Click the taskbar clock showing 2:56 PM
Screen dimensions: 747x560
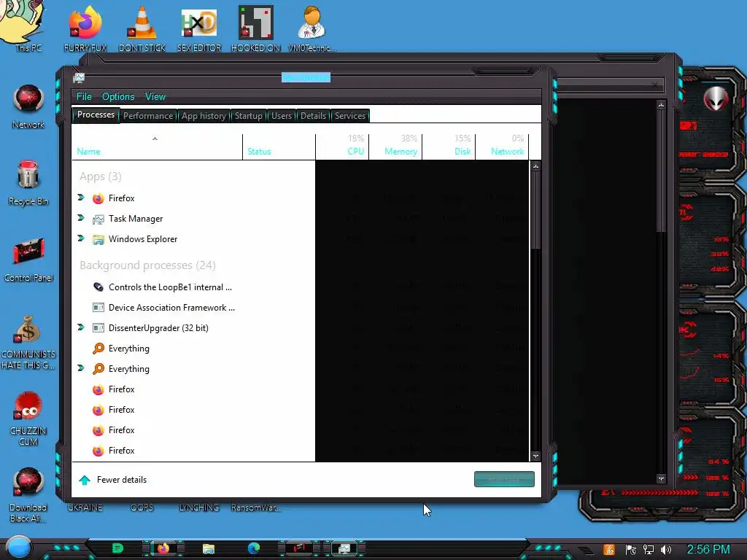tap(708, 550)
